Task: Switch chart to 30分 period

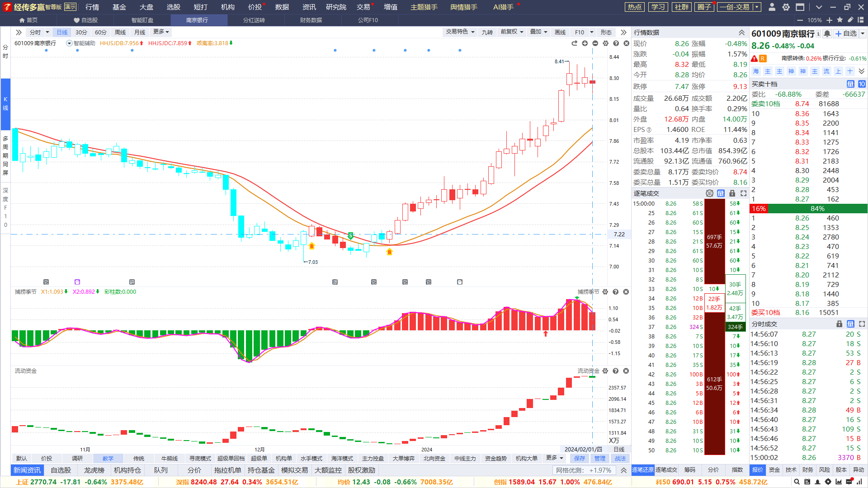Action: pos(81,32)
